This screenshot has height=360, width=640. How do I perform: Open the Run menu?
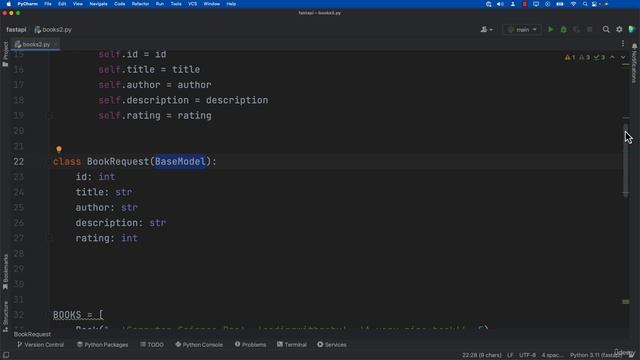(160, 4)
